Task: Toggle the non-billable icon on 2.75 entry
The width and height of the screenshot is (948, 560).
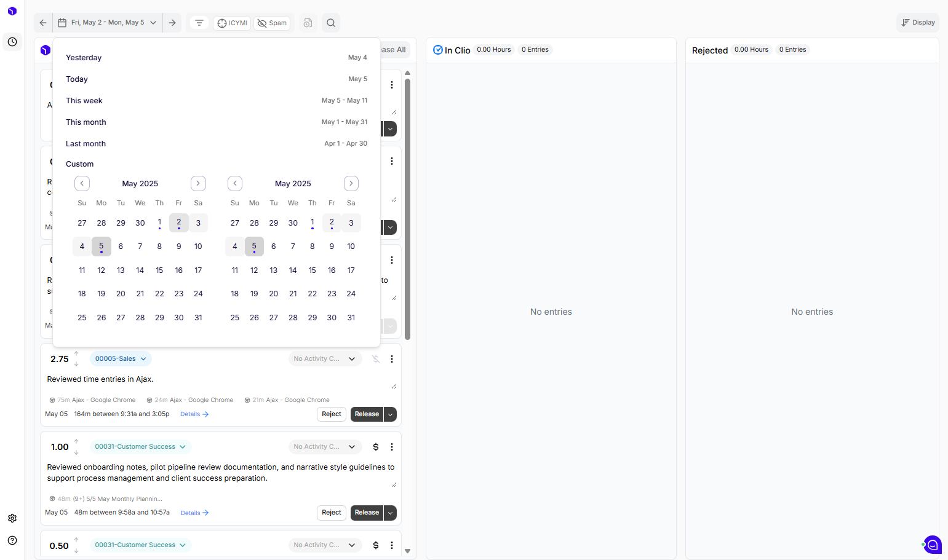Action: (x=376, y=359)
